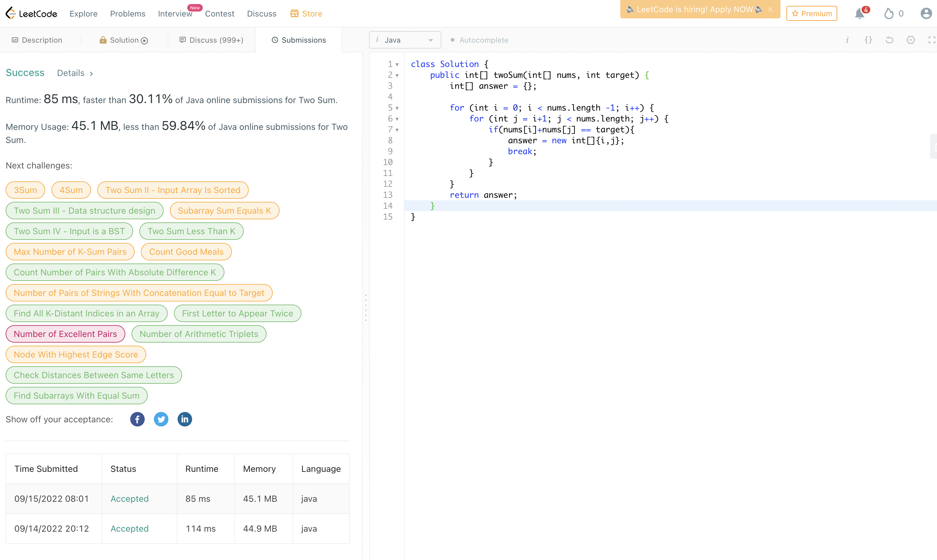Open the Java language dropdown
This screenshot has height=560, width=937.
pos(405,40)
